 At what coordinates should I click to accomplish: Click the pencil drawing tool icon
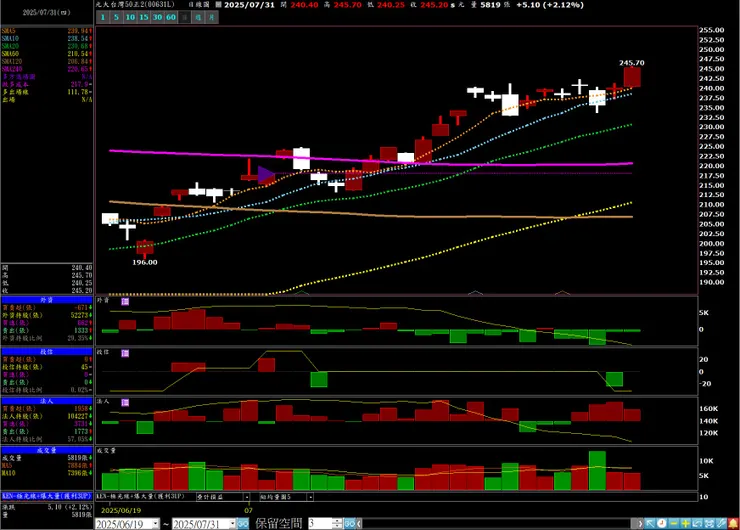coord(721,523)
